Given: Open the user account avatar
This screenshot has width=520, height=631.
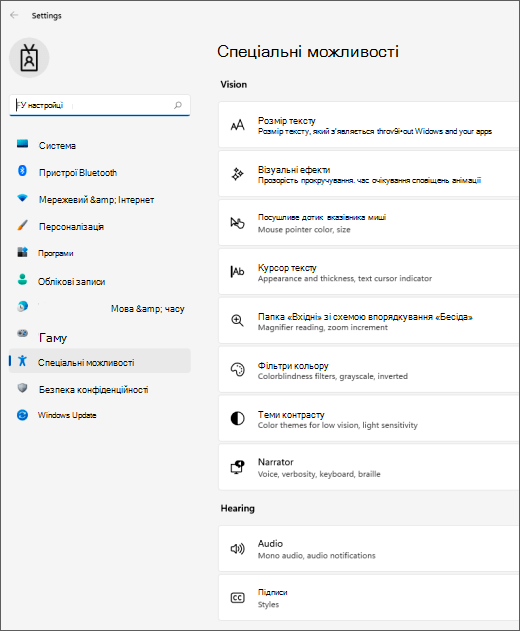Looking at the screenshot, I should [29, 58].
